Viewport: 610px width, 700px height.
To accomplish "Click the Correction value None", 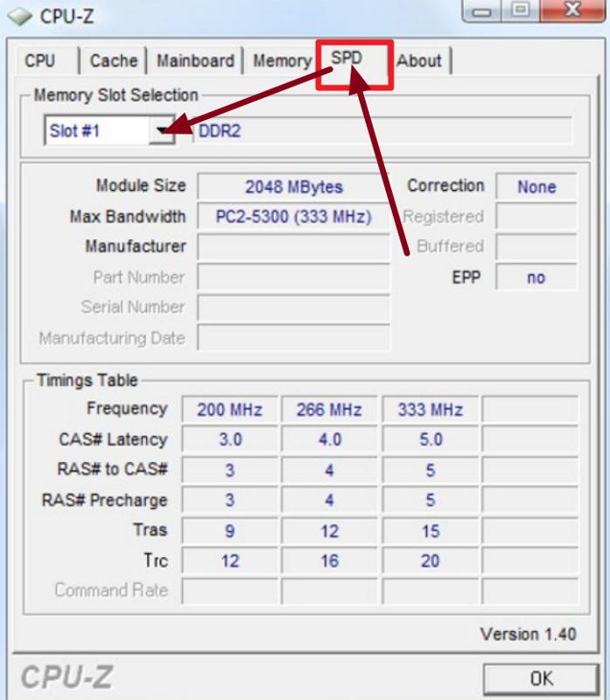I will [x=536, y=186].
